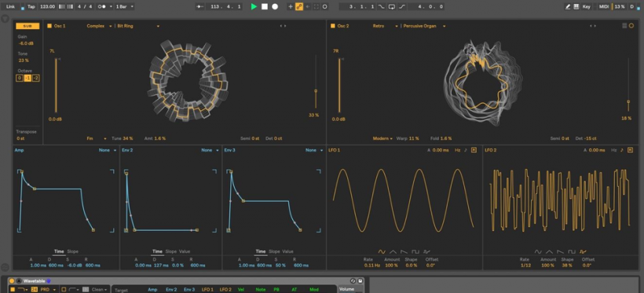Open Osc 1 Fm effect dropdown
The width and height of the screenshot is (644, 293).
[x=97, y=138]
